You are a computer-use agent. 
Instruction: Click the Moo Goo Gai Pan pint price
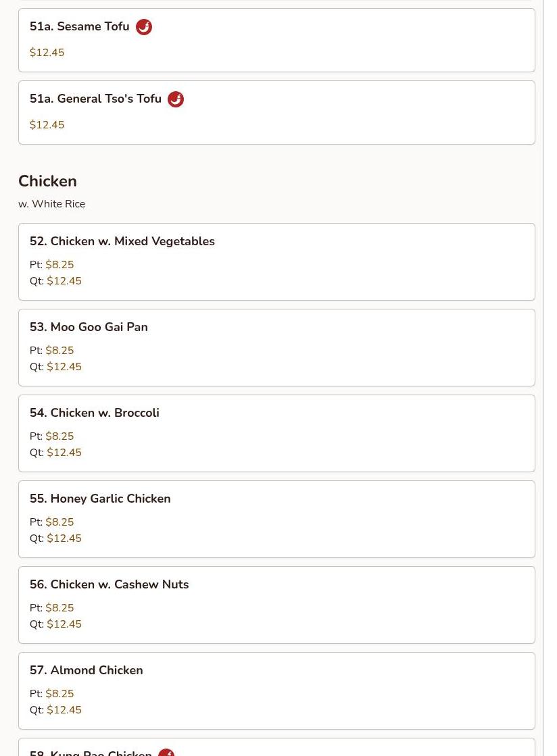pyautogui.click(x=59, y=351)
